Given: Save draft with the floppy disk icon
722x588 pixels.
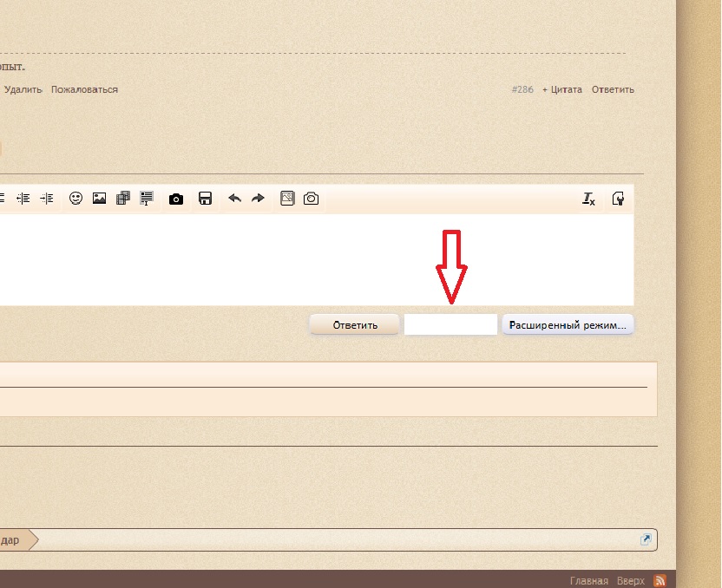Looking at the screenshot, I should pos(205,199).
